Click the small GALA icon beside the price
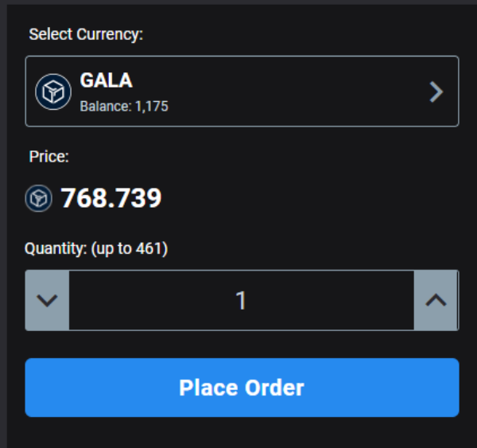The height and width of the screenshot is (448, 477). (38, 198)
